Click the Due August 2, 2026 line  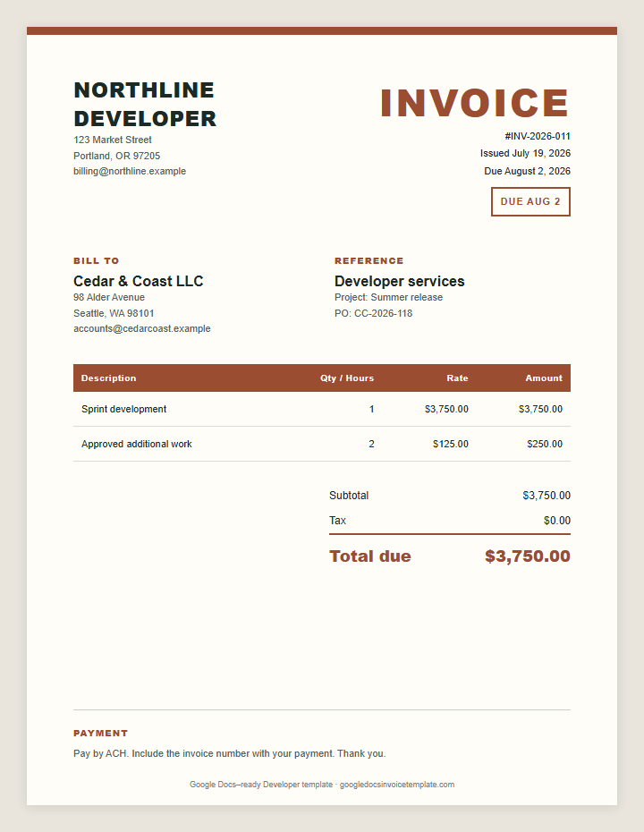pos(528,171)
